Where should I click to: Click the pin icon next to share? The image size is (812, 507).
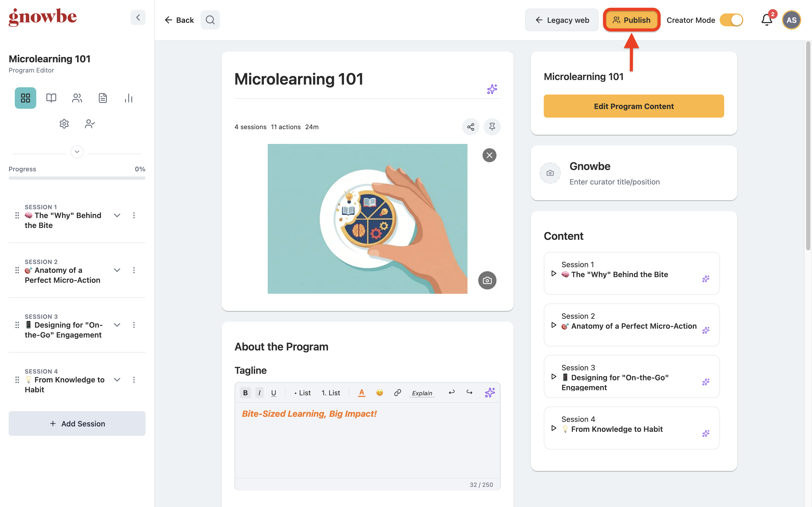(492, 127)
